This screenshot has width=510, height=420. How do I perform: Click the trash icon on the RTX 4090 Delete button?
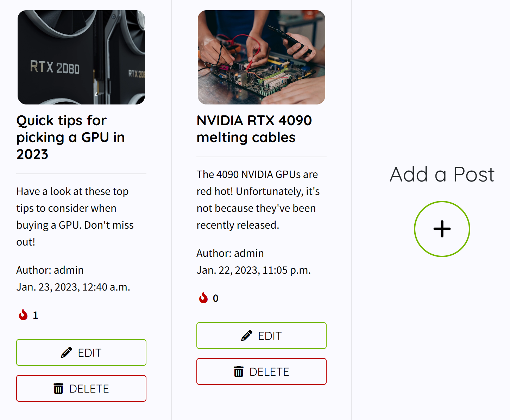click(239, 371)
